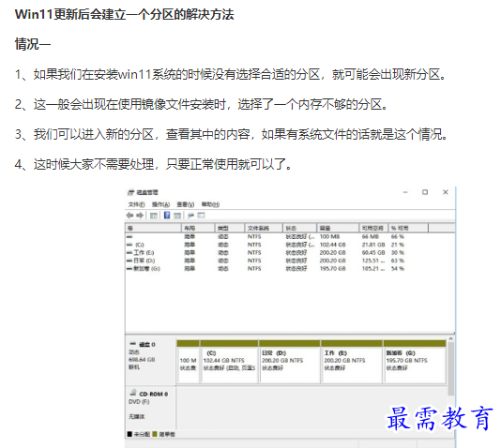This screenshot has width=501, height=448.
Task: Click volume icon of 工作 (E:) row
Action: [x=129, y=253]
